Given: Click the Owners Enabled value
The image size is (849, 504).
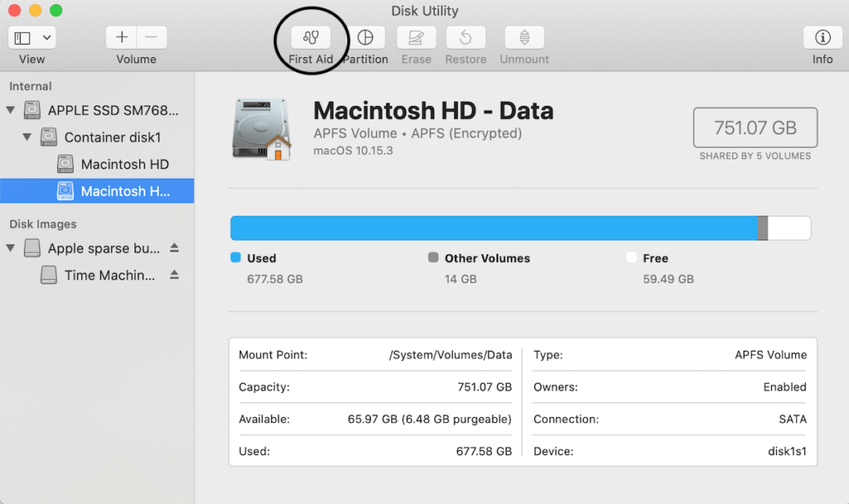Looking at the screenshot, I should point(784,387).
